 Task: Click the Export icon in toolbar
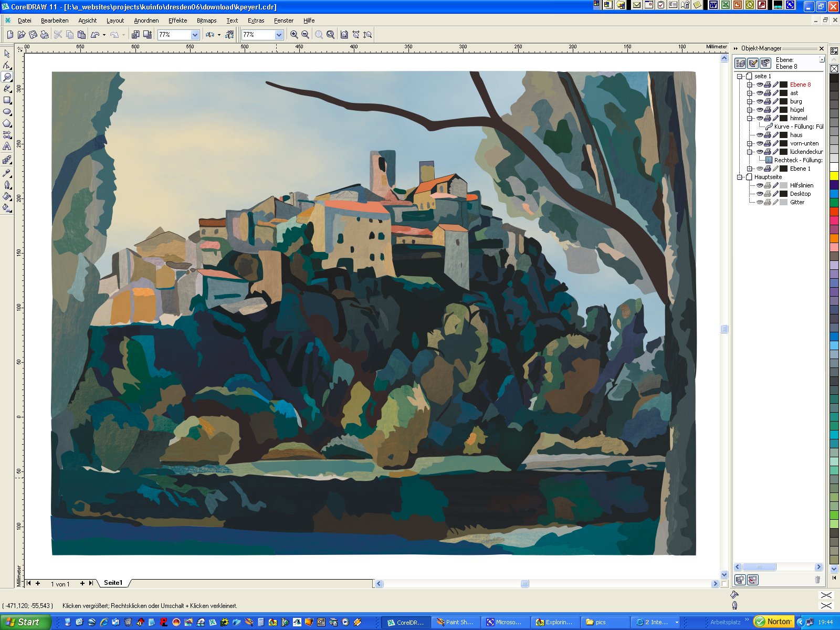148,35
